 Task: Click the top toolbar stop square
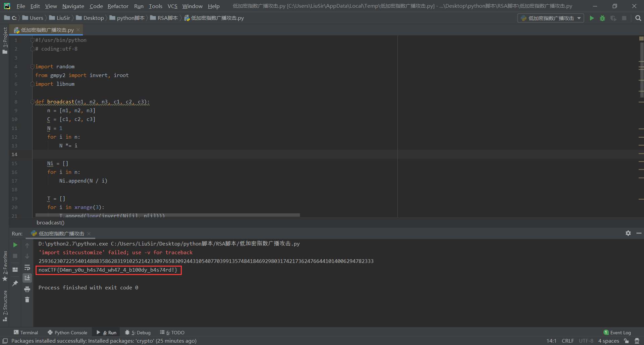pos(624,18)
